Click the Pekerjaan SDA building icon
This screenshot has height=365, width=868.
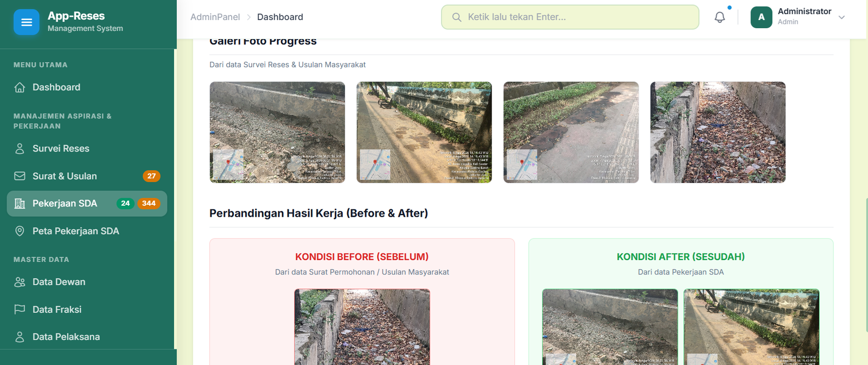(x=20, y=204)
